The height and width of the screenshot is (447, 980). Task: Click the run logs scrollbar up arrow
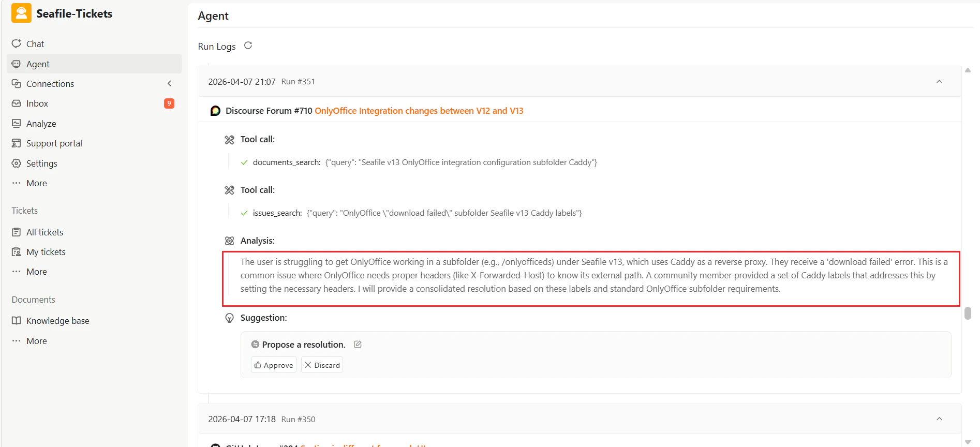968,70
